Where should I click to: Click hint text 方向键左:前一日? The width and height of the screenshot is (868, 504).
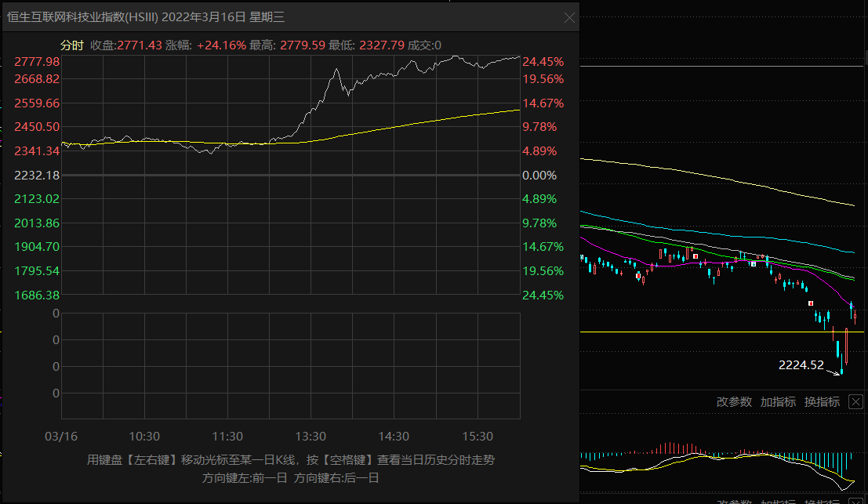click(245, 478)
